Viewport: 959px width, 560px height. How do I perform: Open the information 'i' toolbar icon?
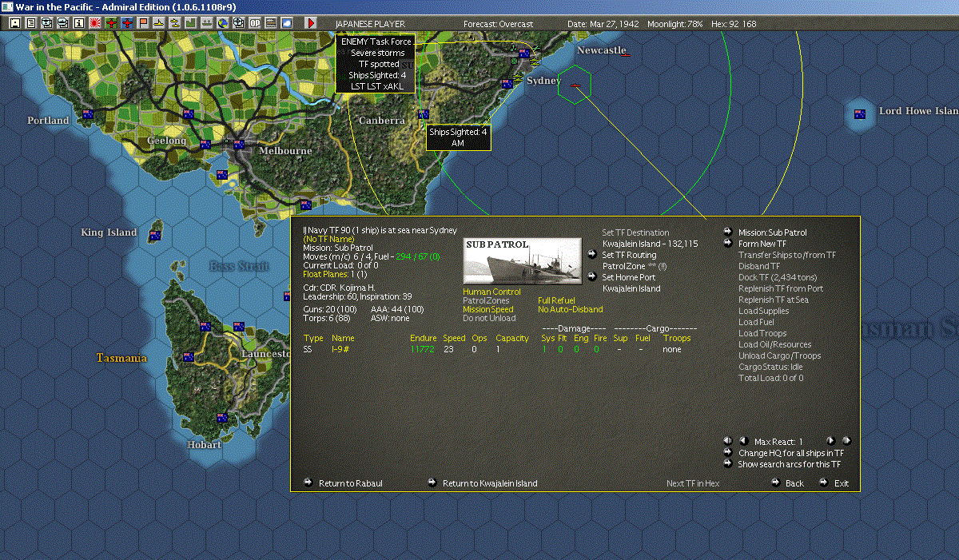coord(79,23)
